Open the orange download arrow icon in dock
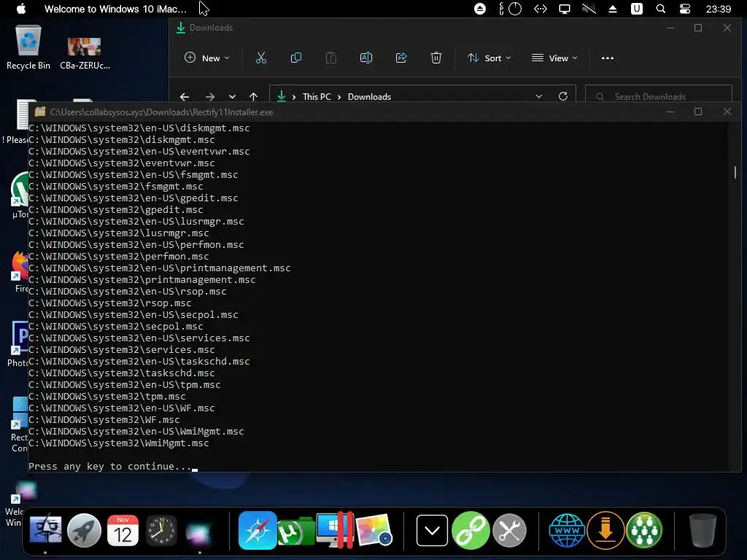 (x=605, y=530)
